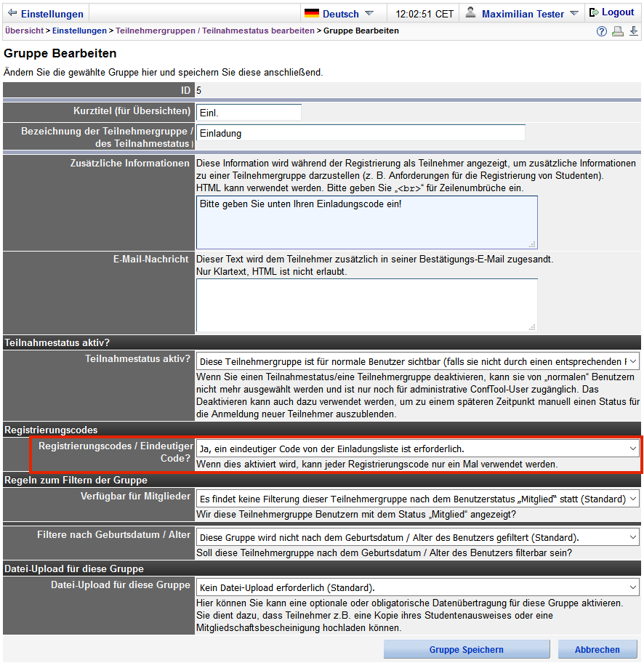Viewport: 644px width, 663px height.
Task: Click the print page icon
Action: click(x=618, y=31)
